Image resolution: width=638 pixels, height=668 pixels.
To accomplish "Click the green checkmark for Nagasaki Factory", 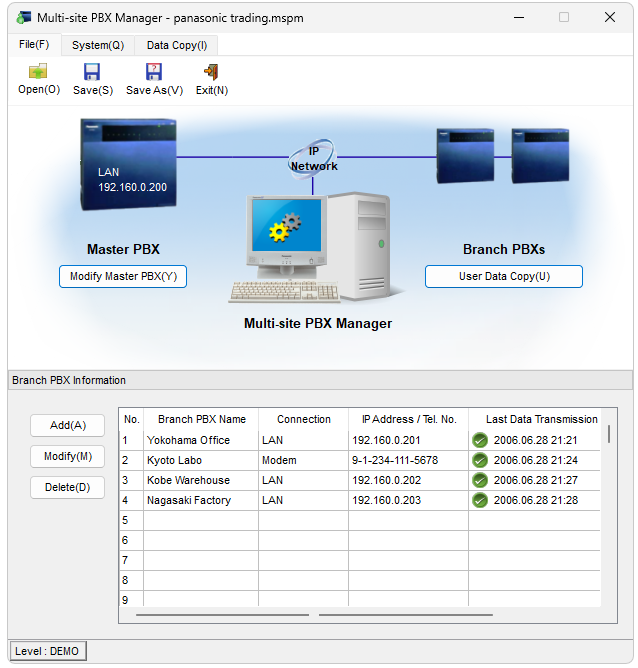I will point(480,500).
